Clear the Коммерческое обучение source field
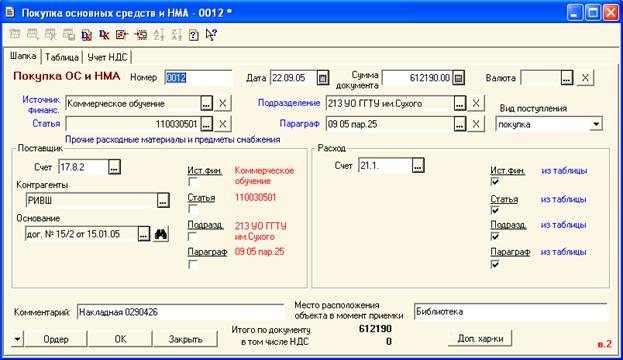 click(222, 104)
